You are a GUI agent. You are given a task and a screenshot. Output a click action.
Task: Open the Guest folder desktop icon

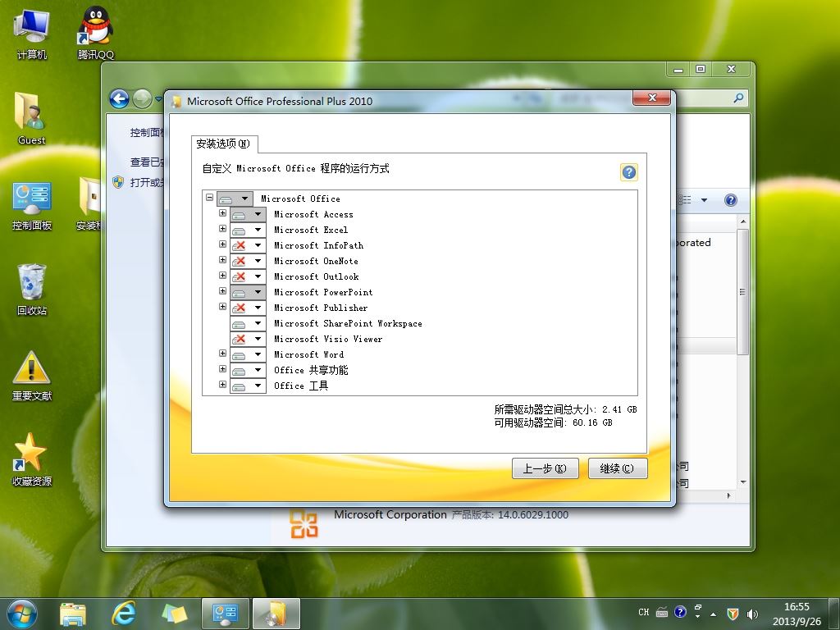click(x=32, y=118)
